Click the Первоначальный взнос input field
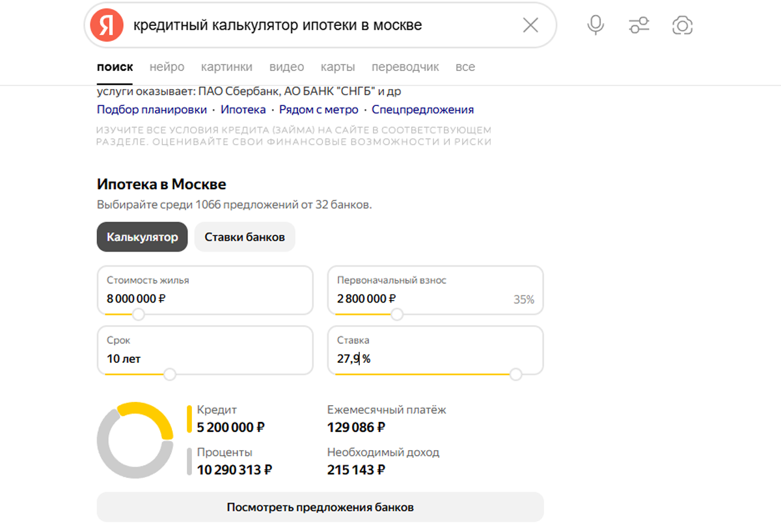Image resolution: width=781 pixels, height=532 pixels. (435, 290)
